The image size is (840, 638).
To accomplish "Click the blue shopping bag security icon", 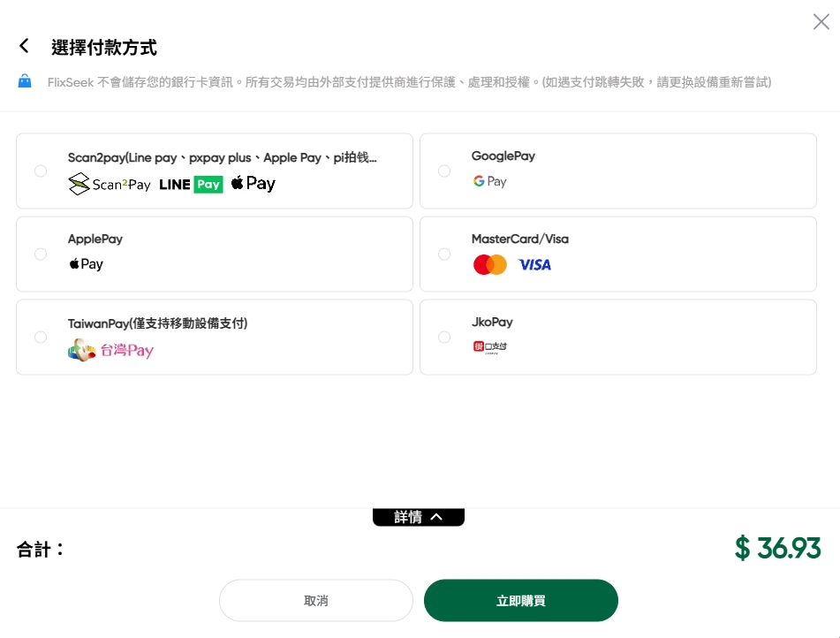I will 25,81.
